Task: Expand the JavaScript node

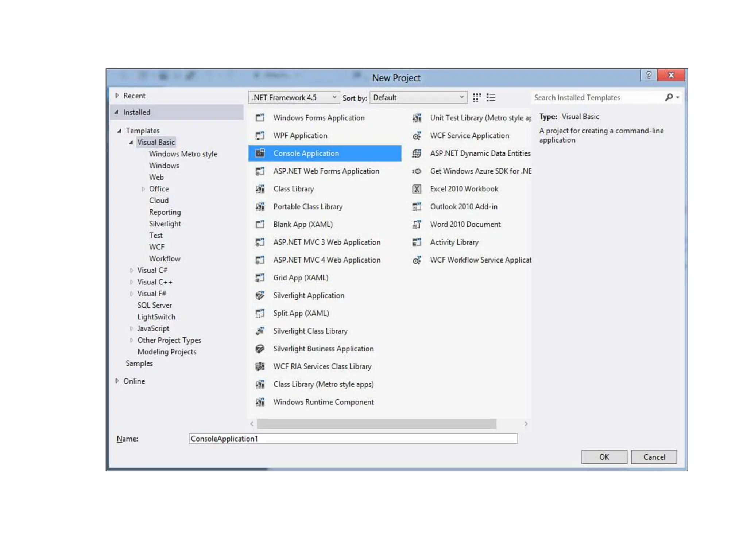Action: pos(131,329)
